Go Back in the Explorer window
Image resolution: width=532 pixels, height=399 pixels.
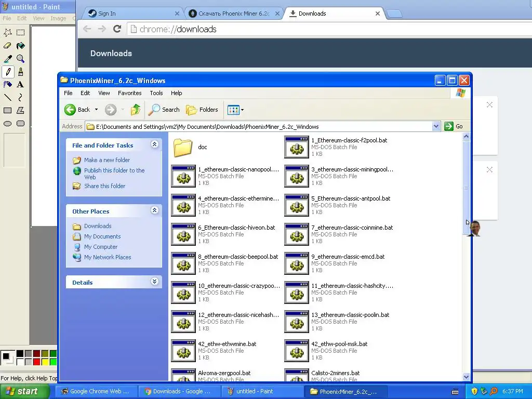[x=77, y=110]
